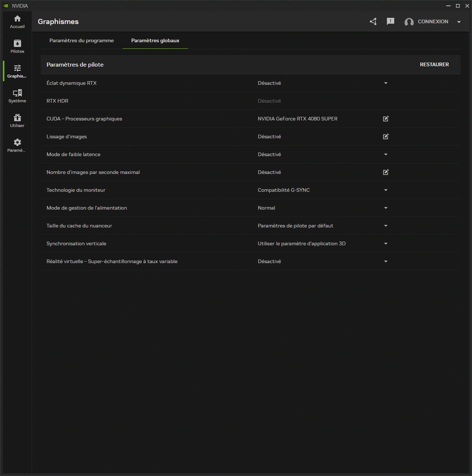
Task: Expand Réalité virtuelle super-échantillonnage dropdown
Action: coord(386,261)
